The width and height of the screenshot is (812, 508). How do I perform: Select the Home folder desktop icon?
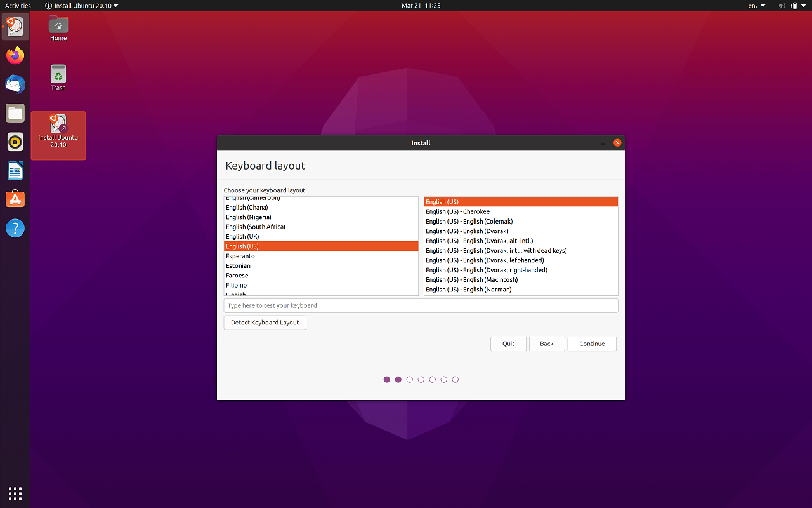(58, 29)
